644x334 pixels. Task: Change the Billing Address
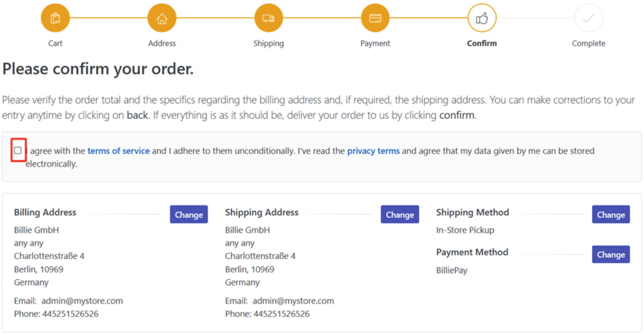pyautogui.click(x=188, y=214)
